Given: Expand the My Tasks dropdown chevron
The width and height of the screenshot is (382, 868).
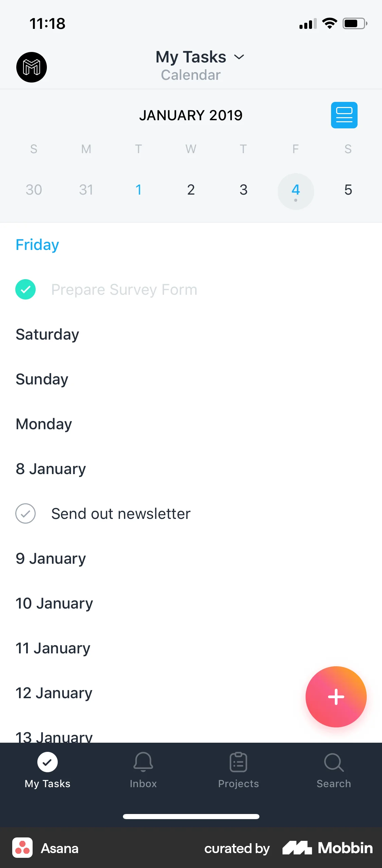Looking at the screenshot, I should coord(239,57).
